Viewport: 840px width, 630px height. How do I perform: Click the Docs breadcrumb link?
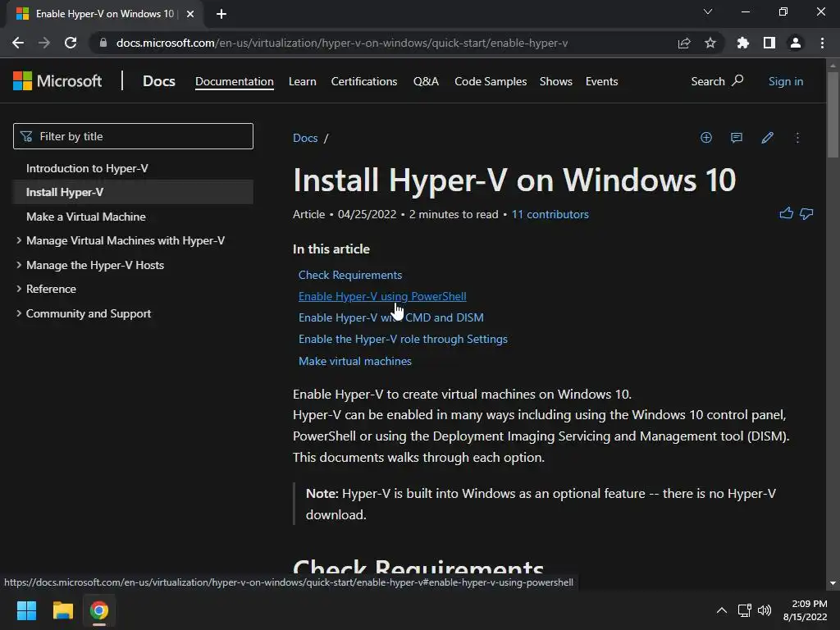click(305, 138)
